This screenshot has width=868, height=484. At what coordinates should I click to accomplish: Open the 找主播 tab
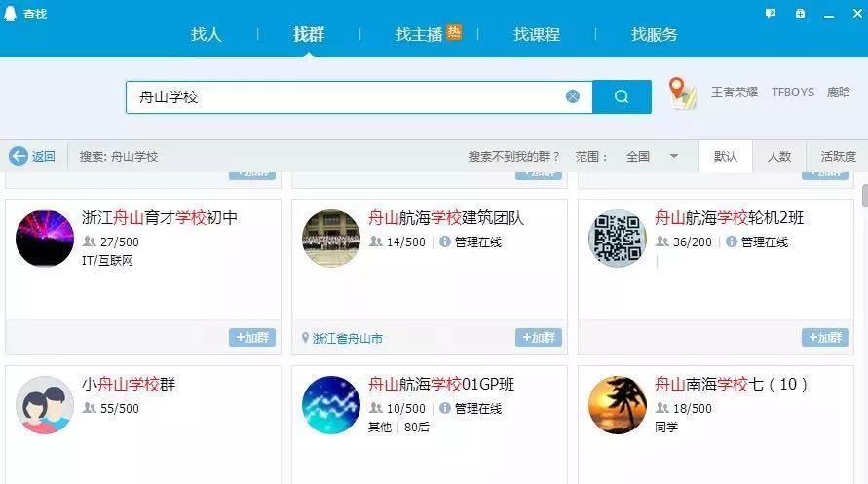419,35
